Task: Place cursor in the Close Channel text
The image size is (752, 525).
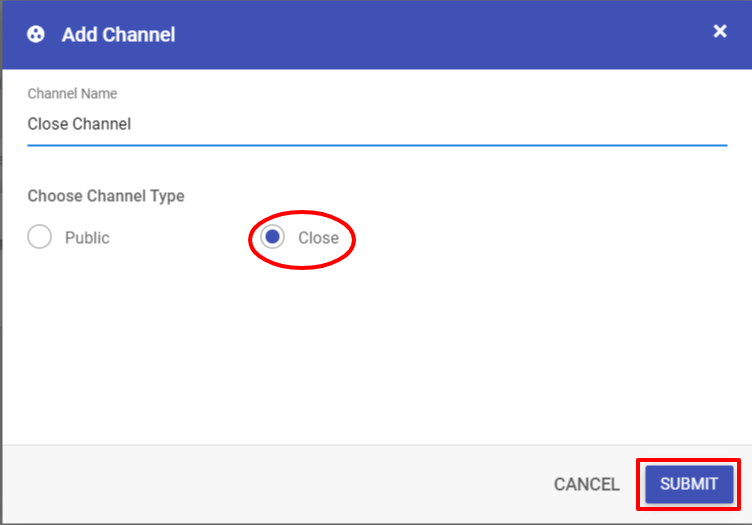Action: point(79,124)
